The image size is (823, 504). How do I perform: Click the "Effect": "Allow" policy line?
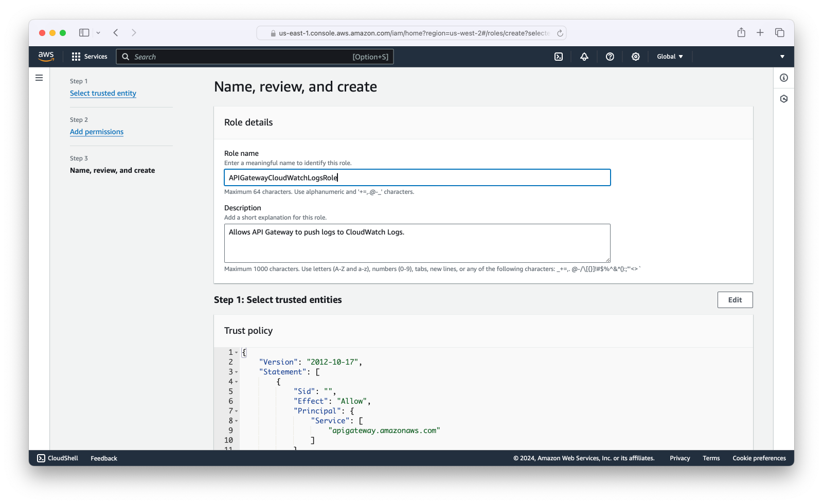(x=332, y=401)
